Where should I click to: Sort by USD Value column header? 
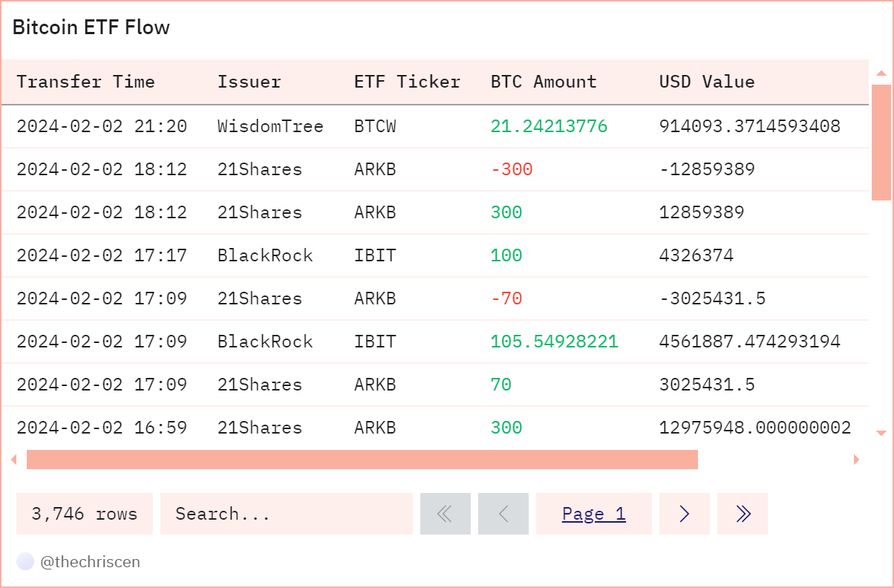pos(707,82)
